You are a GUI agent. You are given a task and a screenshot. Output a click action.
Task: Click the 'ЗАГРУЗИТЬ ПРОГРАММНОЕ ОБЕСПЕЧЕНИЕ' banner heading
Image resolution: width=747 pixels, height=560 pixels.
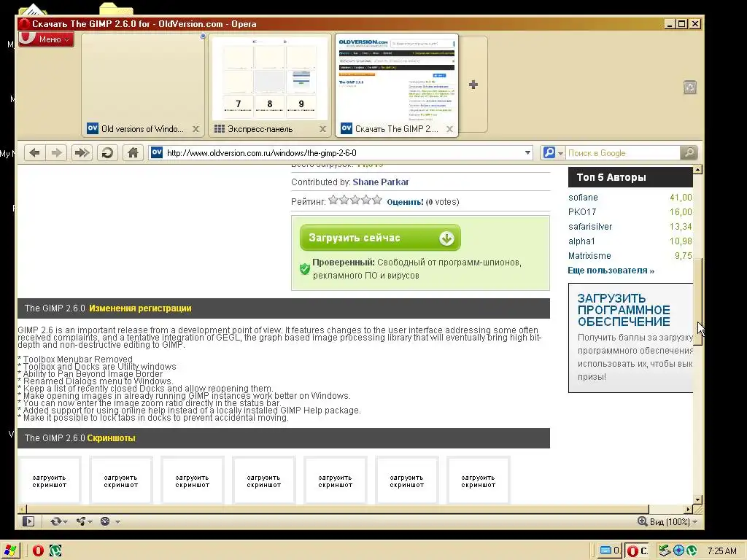[624, 310]
